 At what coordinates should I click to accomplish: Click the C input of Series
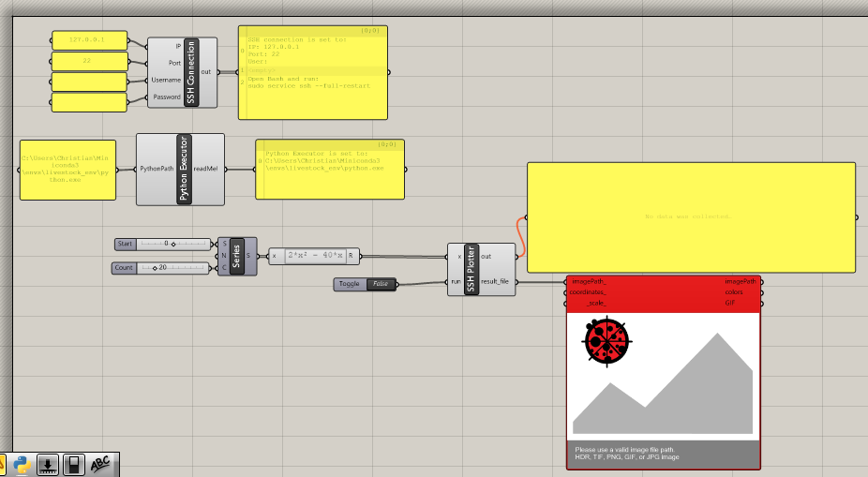(224, 268)
